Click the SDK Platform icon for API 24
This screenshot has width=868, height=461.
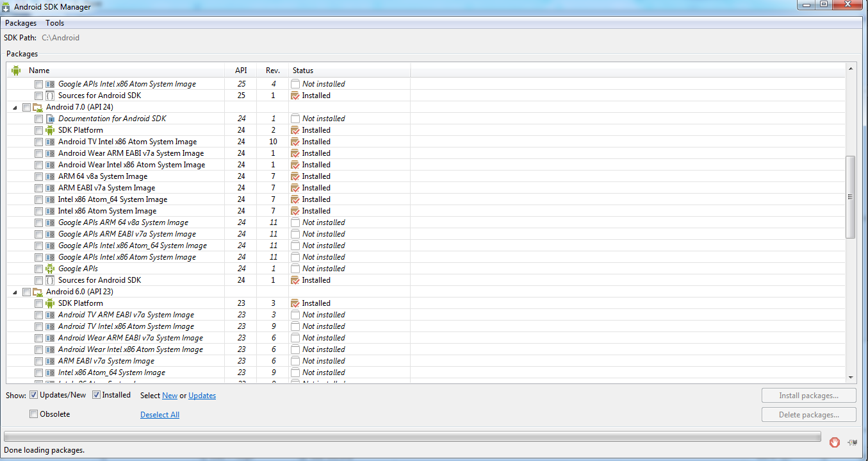pos(50,130)
